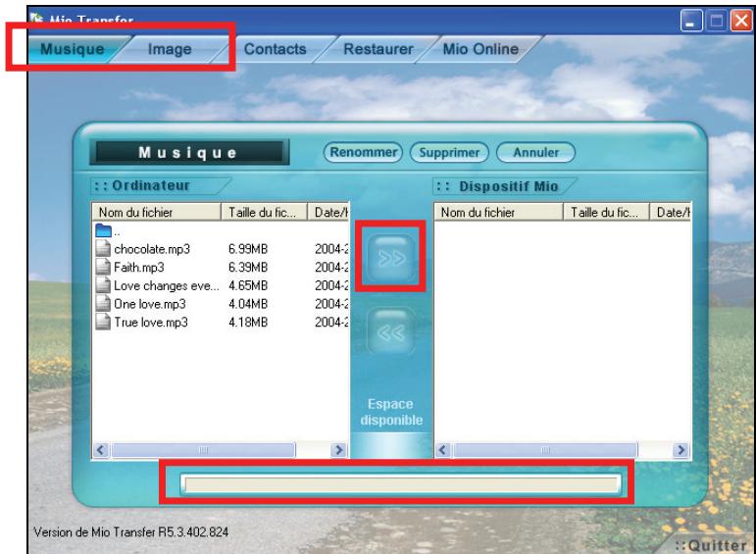
Task: Click the transfer progress bar
Action: tap(401, 484)
